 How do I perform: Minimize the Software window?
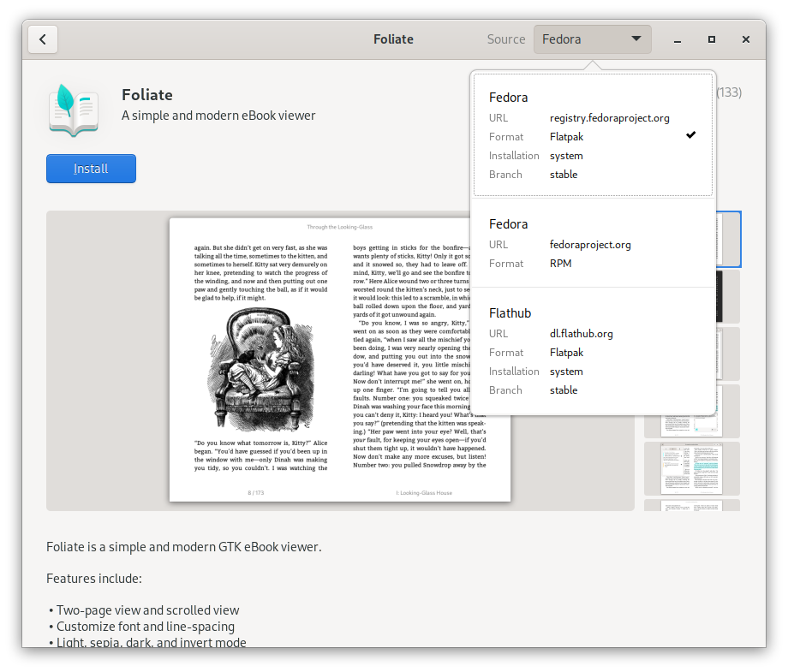coord(678,39)
